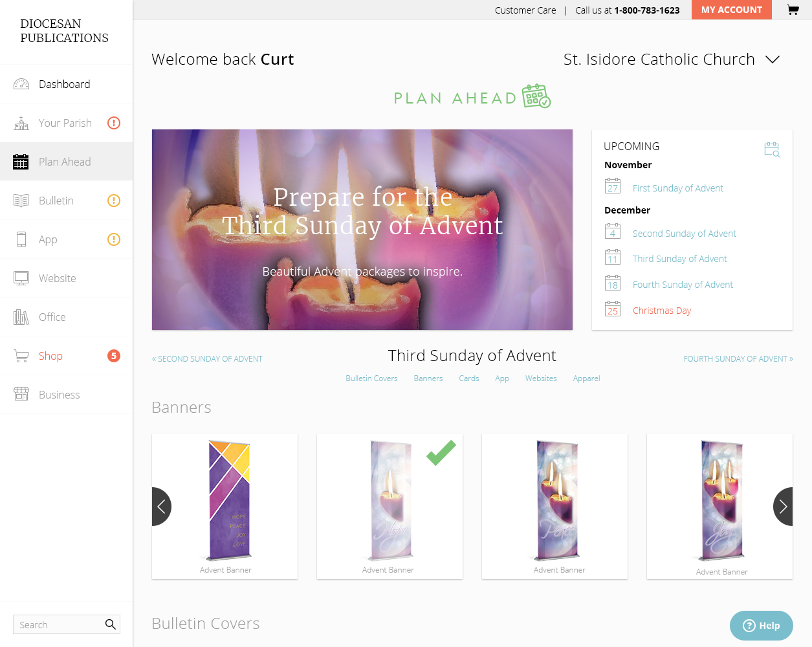Click the December 25 calendar icon
Image resolution: width=812 pixels, height=647 pixels.
click(613, 309)
